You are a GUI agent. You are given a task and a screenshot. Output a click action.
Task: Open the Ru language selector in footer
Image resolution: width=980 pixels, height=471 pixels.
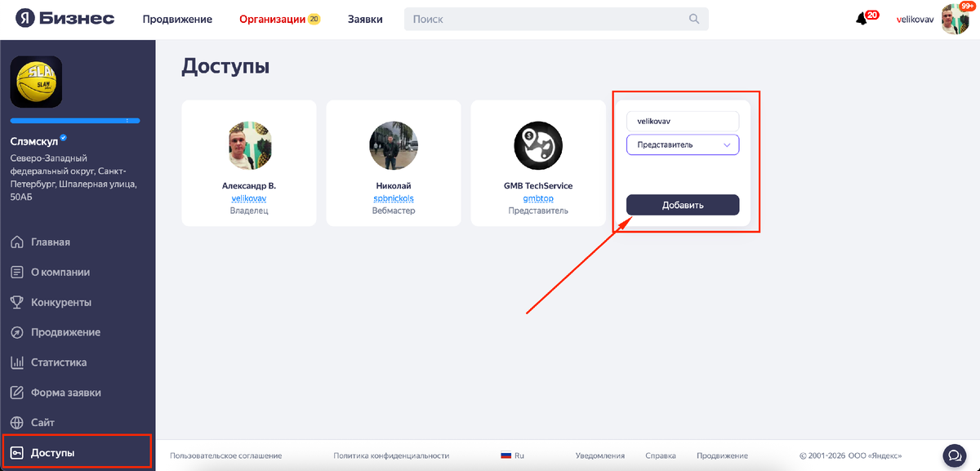click(512, 456)
